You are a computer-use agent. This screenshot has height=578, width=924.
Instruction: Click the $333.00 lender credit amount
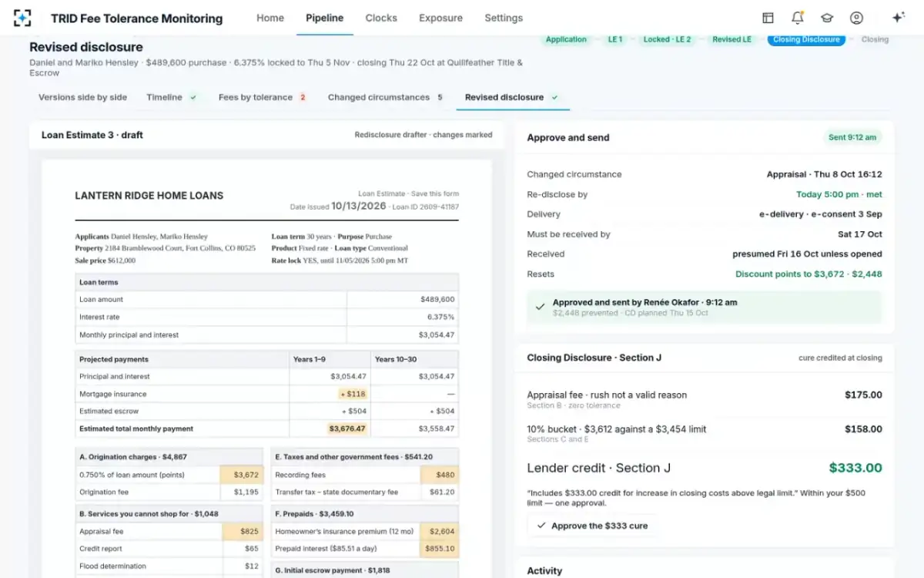point(855,468)
